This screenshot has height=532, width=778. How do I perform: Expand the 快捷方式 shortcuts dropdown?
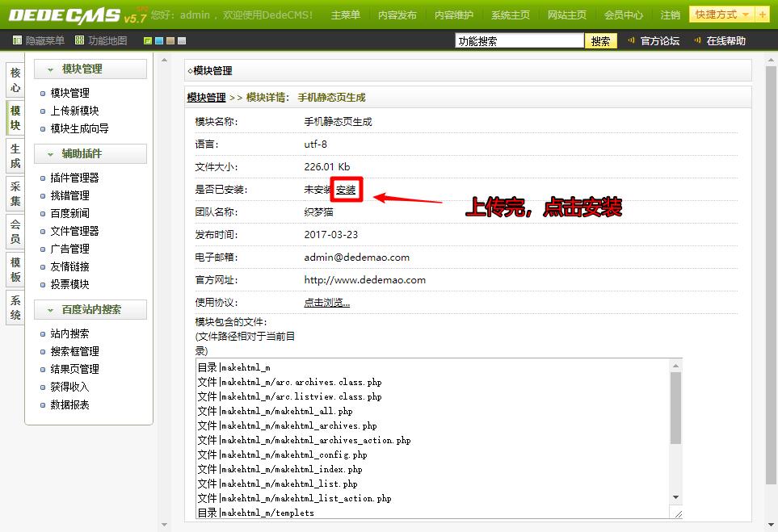[x=721, y=15]
